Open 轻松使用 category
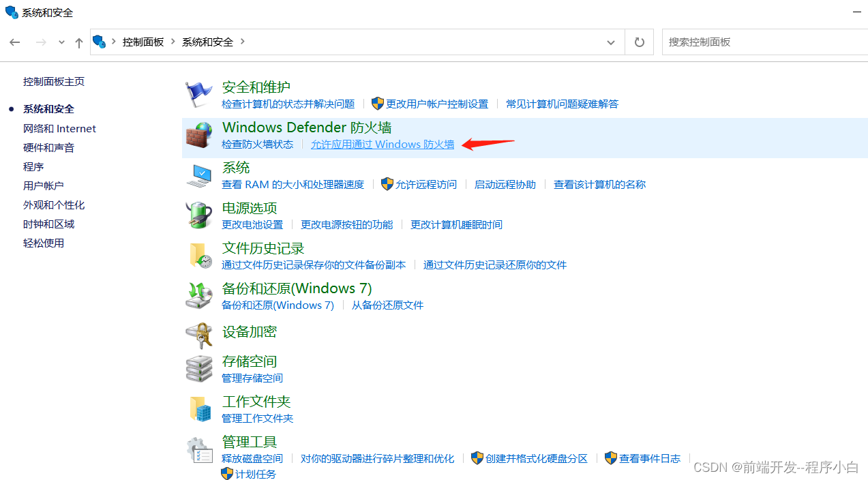Viewport: 868px width, 480px height. [44, 243]
